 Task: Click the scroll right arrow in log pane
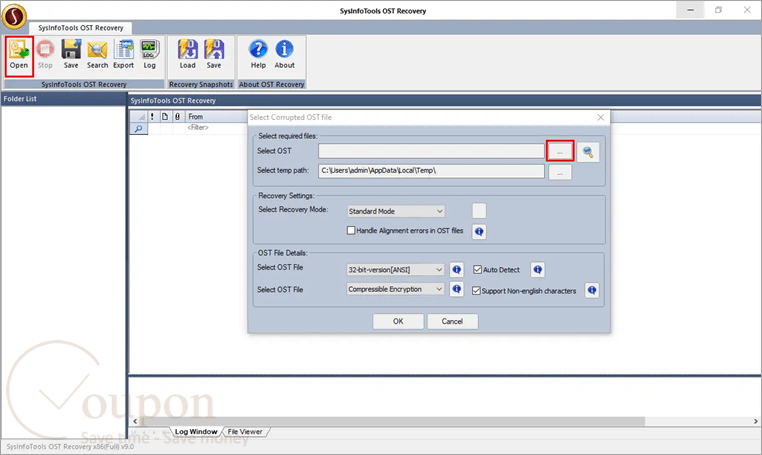pos(756,421)
